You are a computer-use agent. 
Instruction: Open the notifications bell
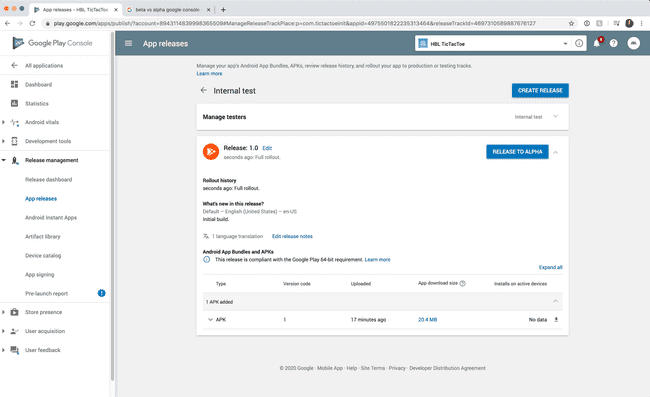coord(597,43)
